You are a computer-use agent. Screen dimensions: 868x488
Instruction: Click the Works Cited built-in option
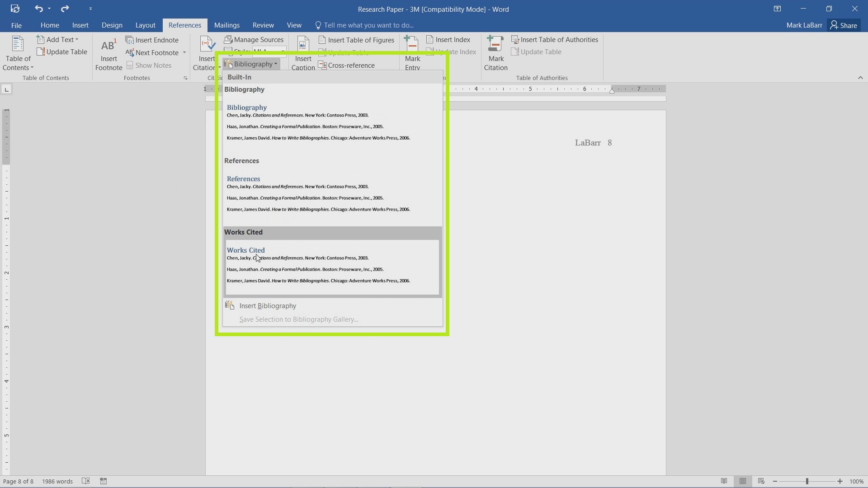coord(332,265)
